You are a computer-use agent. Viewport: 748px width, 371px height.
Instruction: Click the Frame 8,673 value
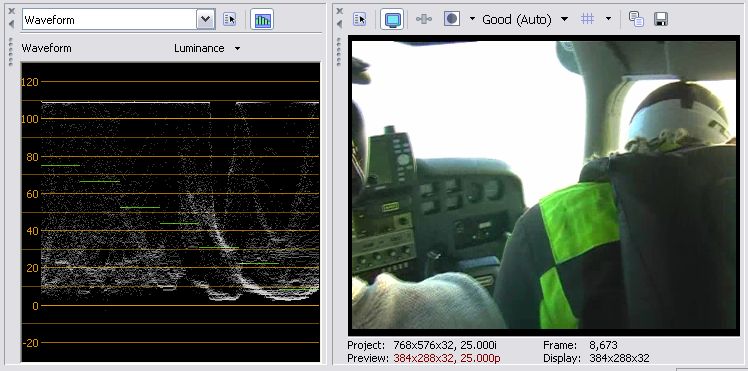coord(603,345)
